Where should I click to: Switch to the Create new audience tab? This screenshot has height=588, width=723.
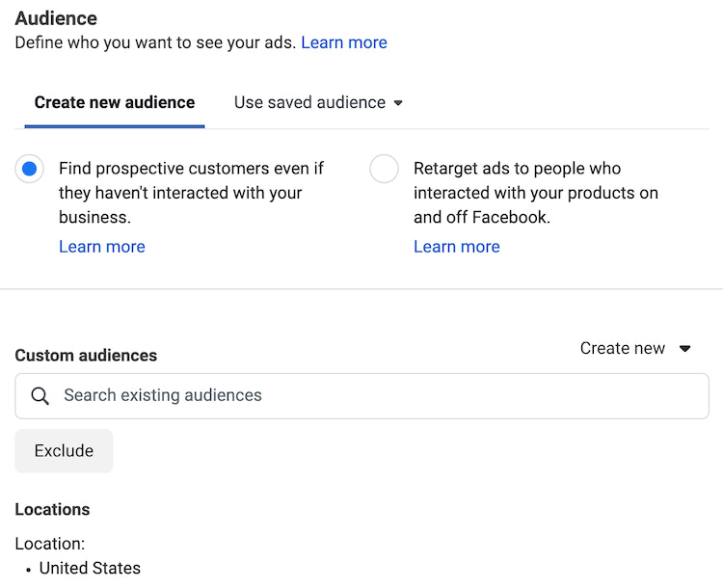115,103
